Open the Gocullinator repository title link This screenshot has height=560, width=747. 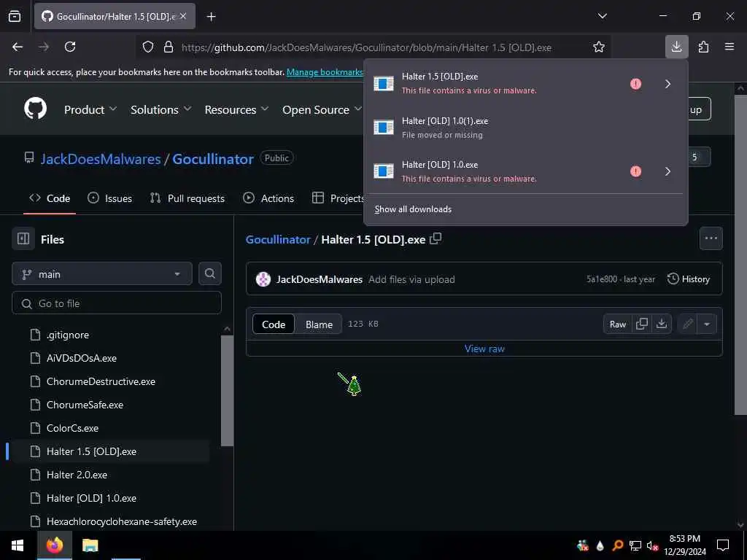coord(212,158)
